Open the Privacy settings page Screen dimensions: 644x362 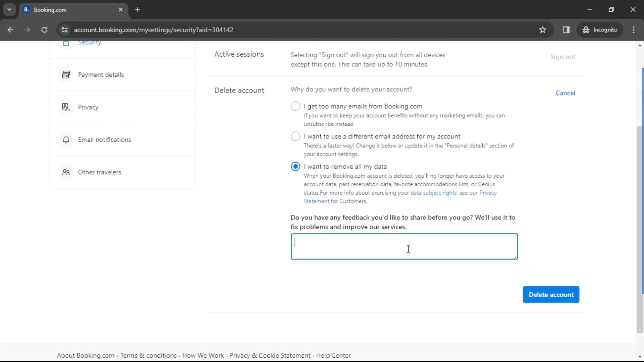[x=88, y=107]
